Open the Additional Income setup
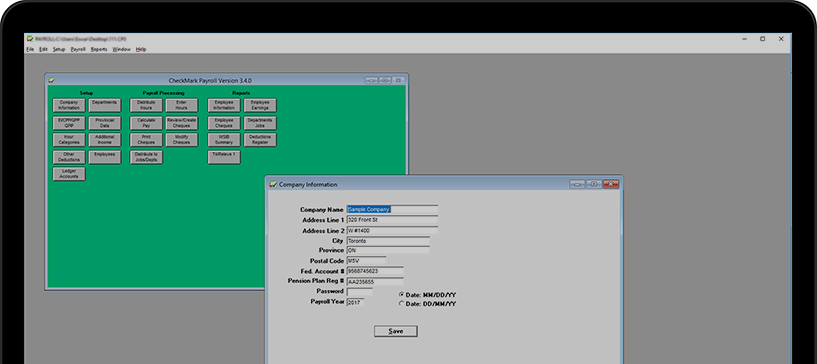 point(105,140)
